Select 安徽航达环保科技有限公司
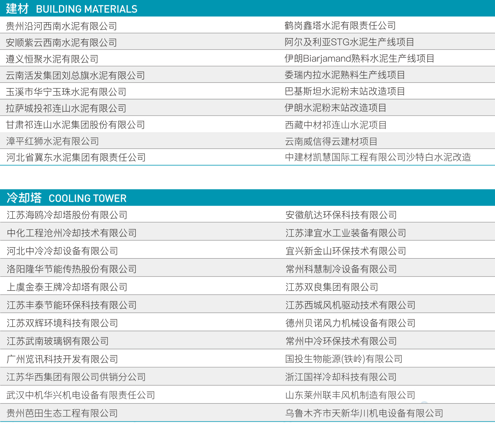 341,215
